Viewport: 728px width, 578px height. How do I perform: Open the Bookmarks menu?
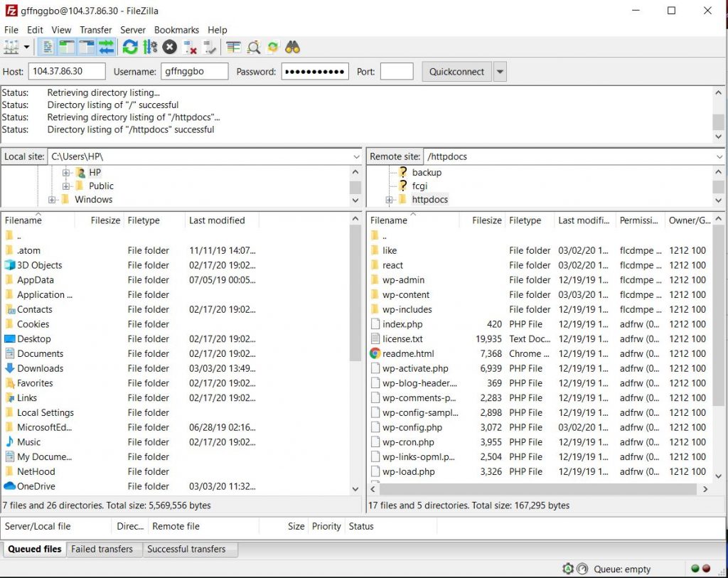click(x=176, y=30)
